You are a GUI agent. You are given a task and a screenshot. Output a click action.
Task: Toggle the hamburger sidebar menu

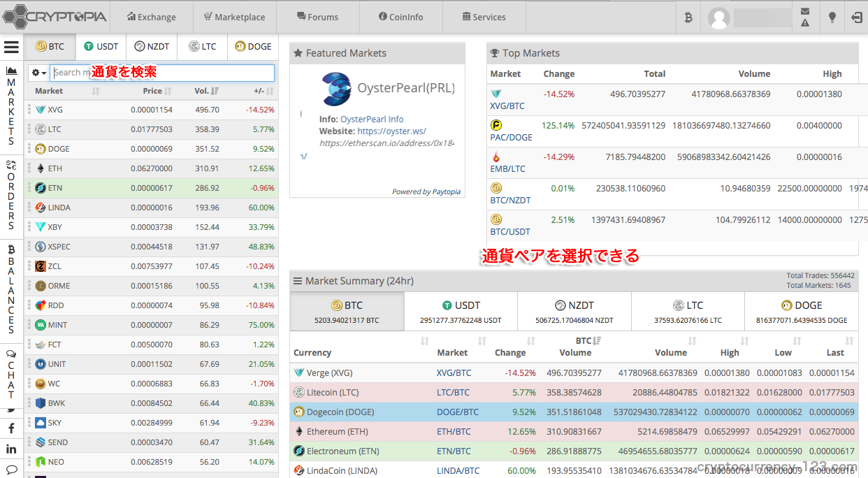[x=11, y=47]
